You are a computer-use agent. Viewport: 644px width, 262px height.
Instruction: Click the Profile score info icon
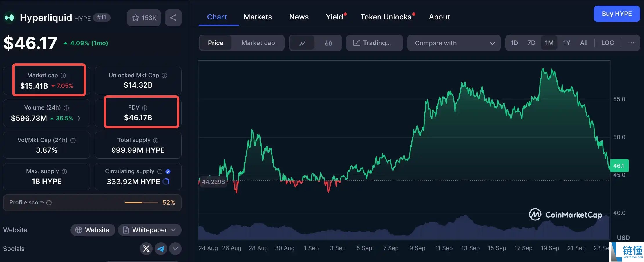[49, 203]
